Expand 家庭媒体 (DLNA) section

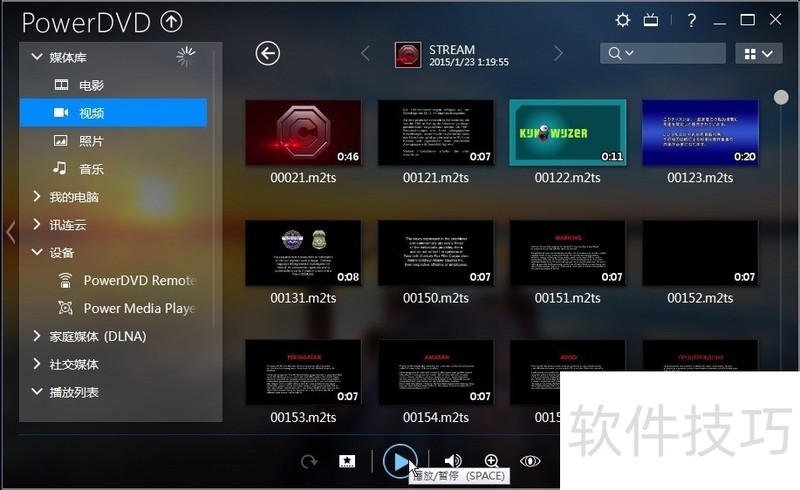tap(37, 336)
